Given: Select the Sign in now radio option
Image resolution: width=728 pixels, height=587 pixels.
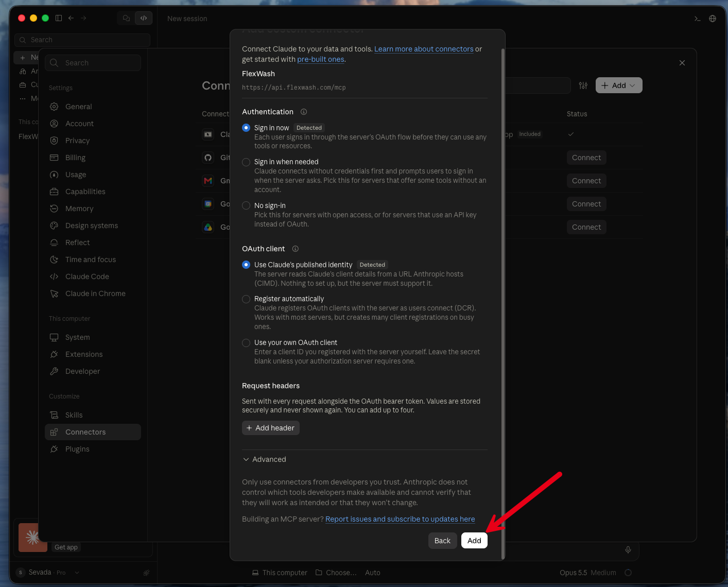Looking at the screenshot, I should point(246,128).
